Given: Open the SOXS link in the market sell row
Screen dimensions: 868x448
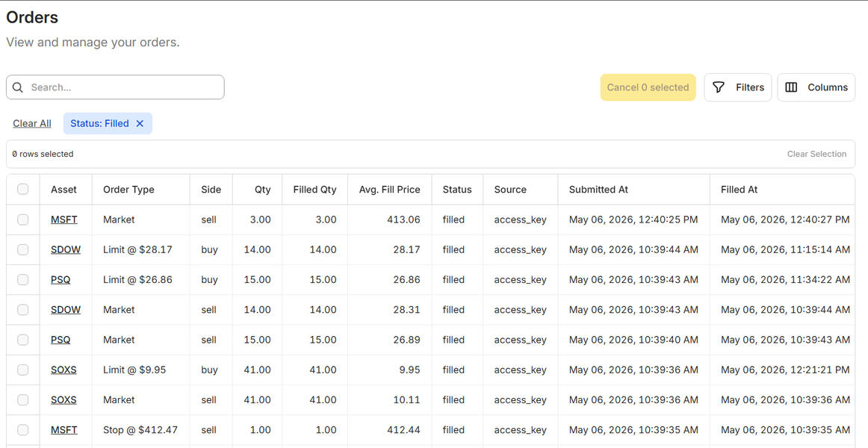Looking at the screenshot, I should tap(63, 400).
